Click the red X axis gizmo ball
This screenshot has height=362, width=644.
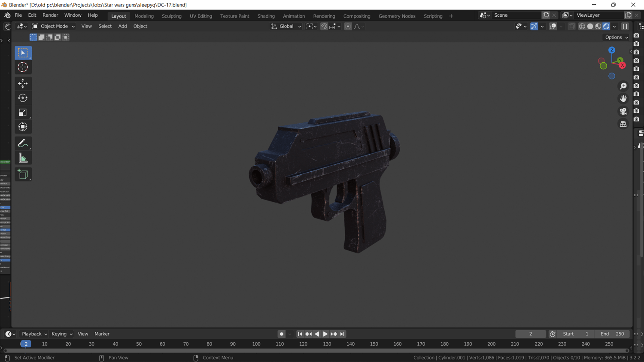(622, 65)
